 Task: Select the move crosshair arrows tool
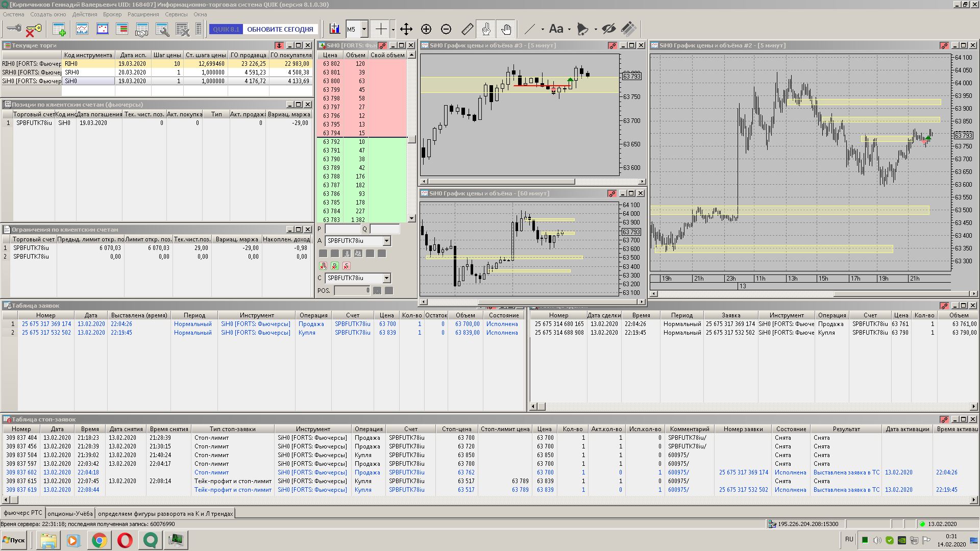406,29
